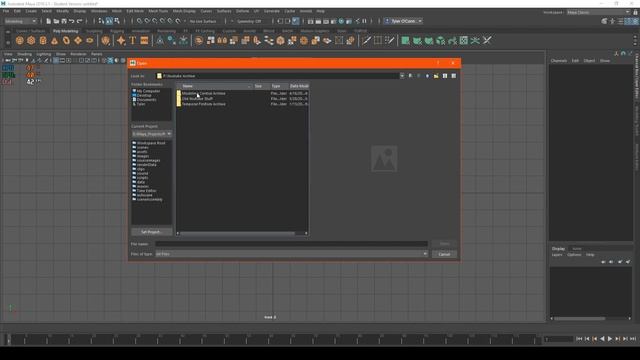The width and height of the screenshot is (640, 360).
Task: Create a polygon cube from the shelf
Action: tap(31, 40)
